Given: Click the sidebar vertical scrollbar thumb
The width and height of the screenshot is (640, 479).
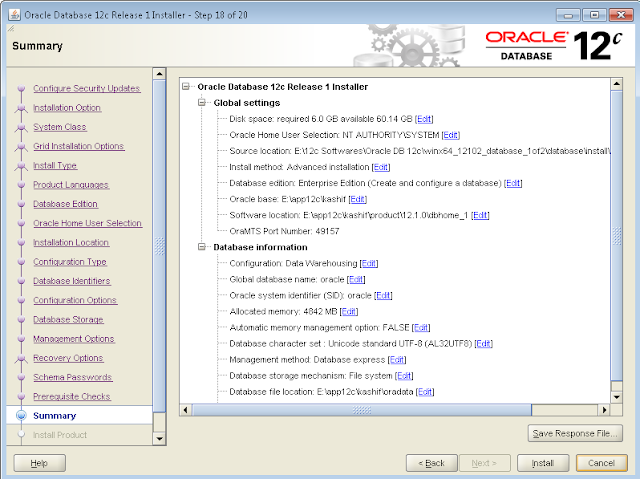Looking at the screenshot, I should pos(159,246).
